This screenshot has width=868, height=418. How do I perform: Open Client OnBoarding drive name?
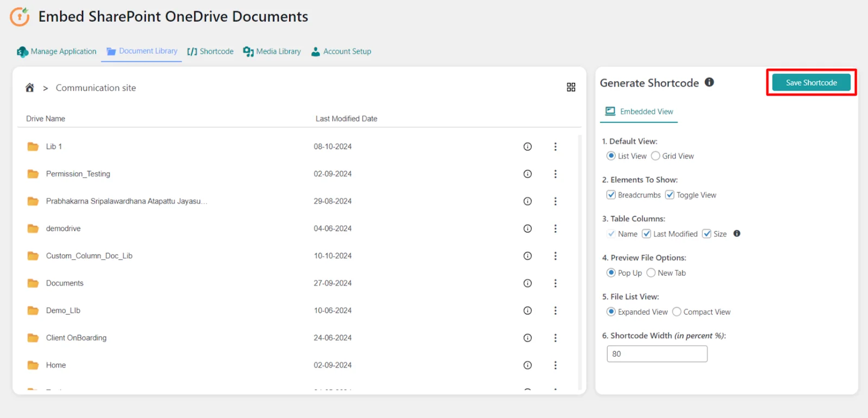(76, 338)
